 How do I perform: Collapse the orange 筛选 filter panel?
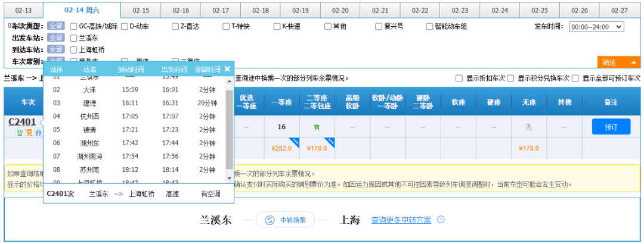point(618,62)
